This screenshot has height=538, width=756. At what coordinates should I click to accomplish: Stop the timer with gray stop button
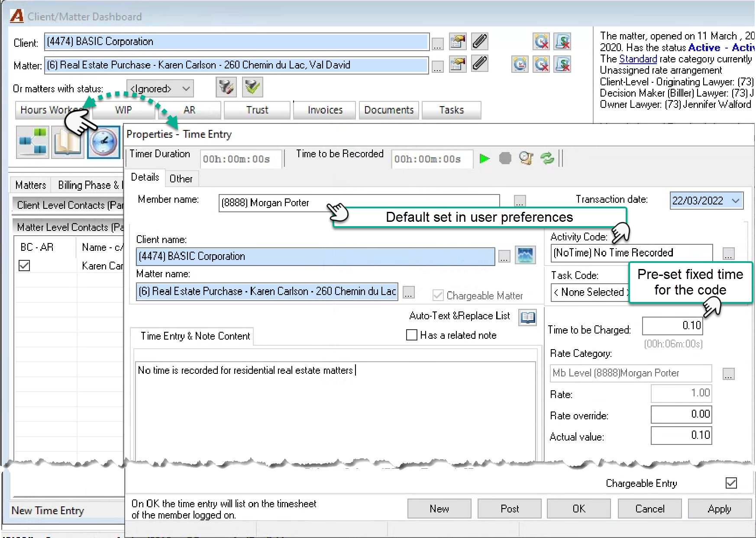(x=505, y=159)
